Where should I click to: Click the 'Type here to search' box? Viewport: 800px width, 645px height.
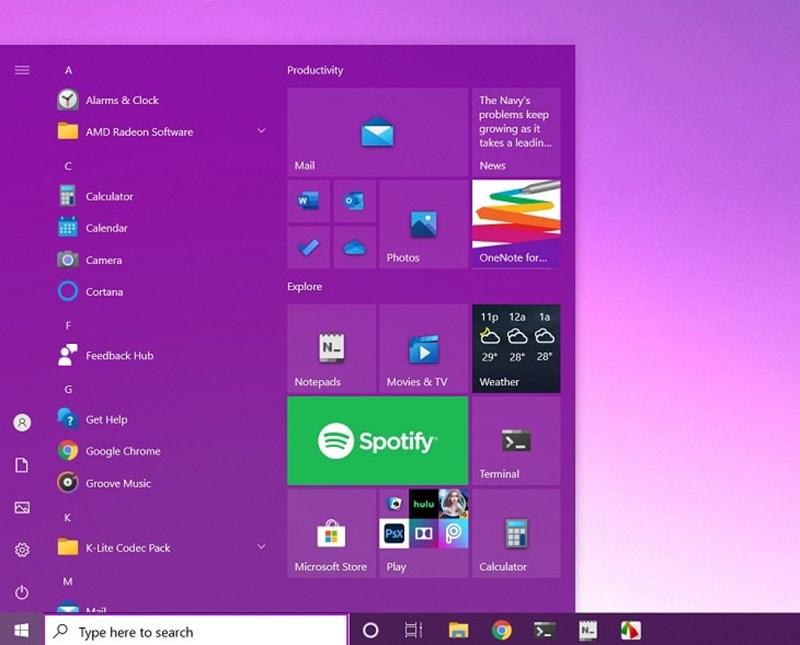[197, 631]
